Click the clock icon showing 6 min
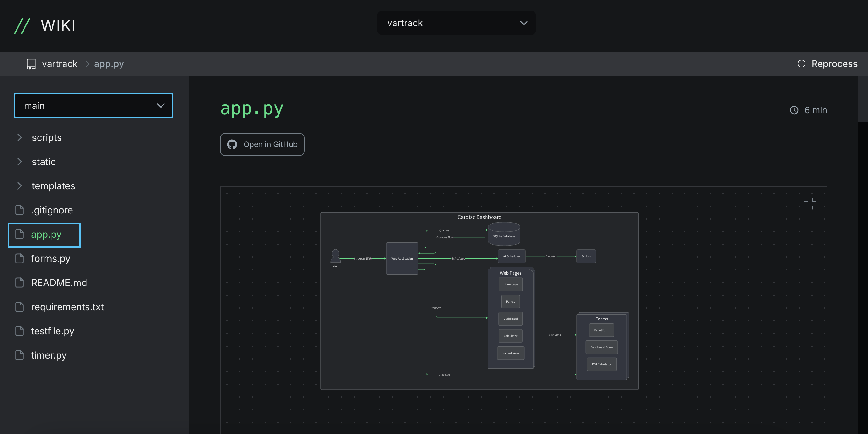 click(x=795, y=109)
